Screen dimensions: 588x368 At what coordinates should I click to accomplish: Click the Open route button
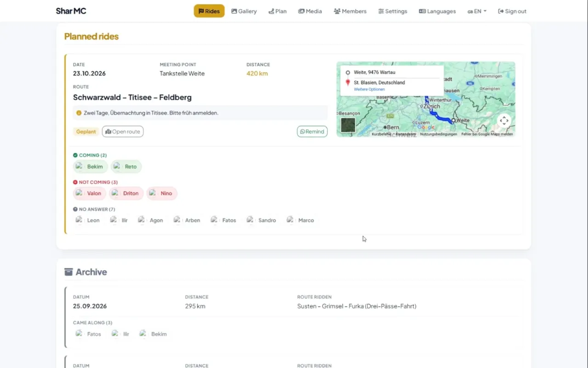coord(123,132)
